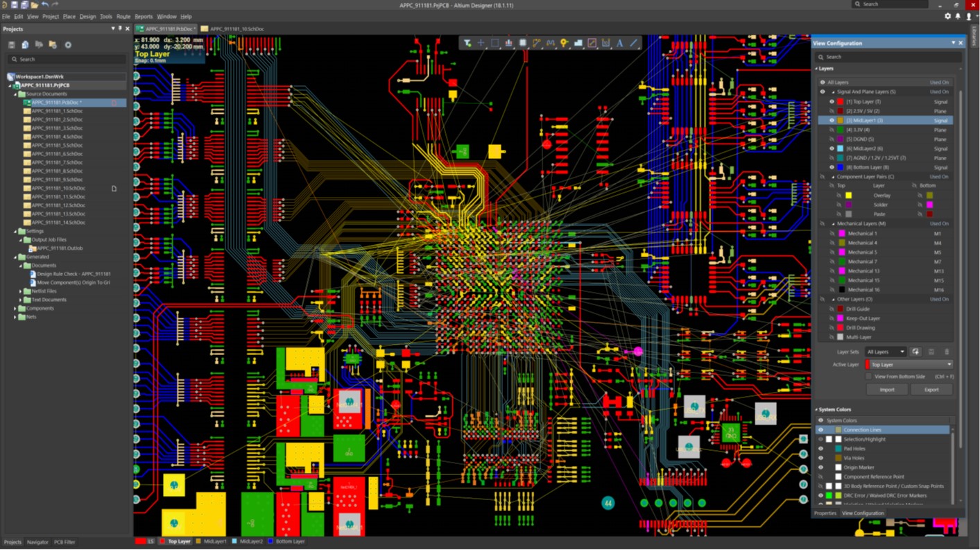Hide Connection Lines system color

820,430
